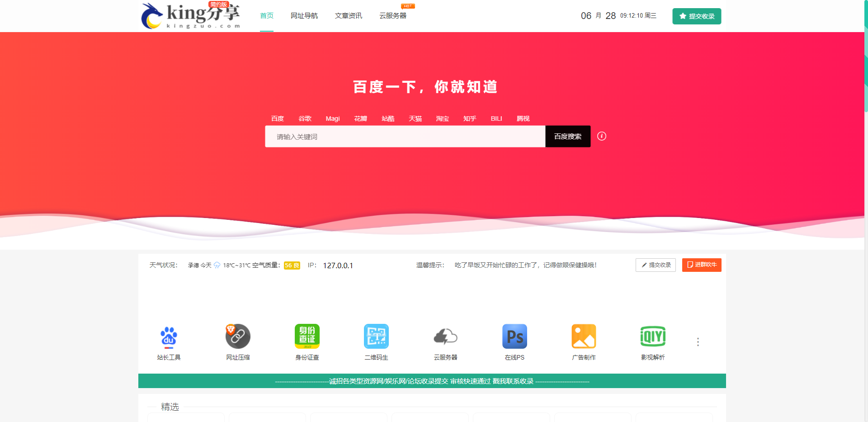The width and height of the screenshot is (868, 422).
Task: Click the 56 良 air quality badge
Action: pyautogui.click(x=292, y=266)
